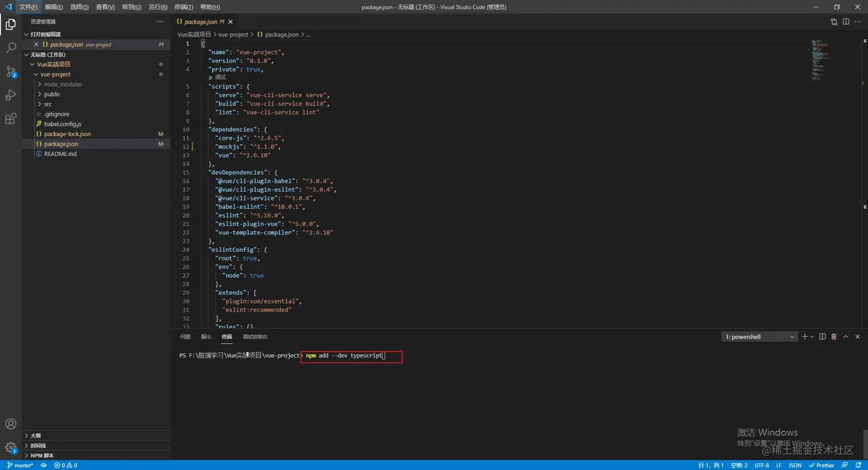This screenshot has height=470, width=868.
Task: Open the powershell terminal selector dropdown
Action: click(759, 337)
